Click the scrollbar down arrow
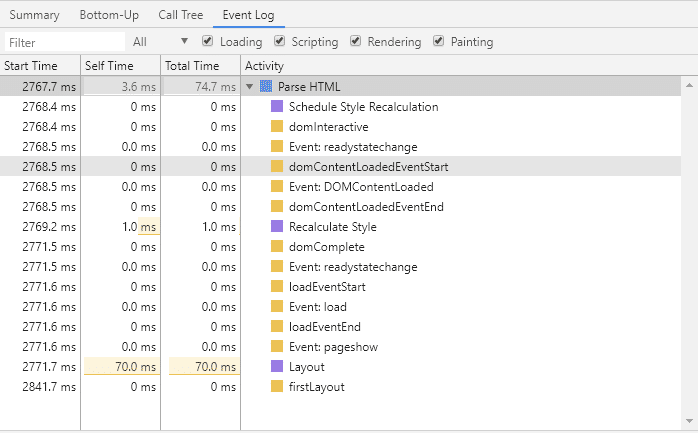This screenshot has width=698, height=433. pos(689,421)
